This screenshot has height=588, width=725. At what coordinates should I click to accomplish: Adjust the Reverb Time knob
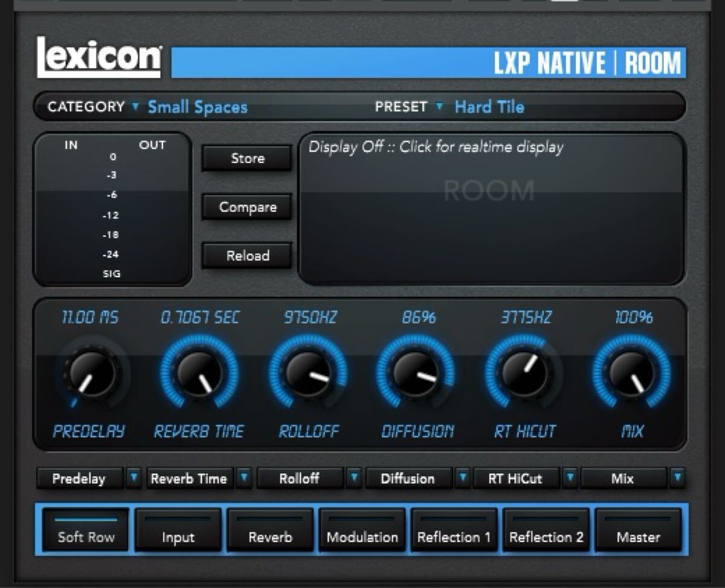click(x=199, y=374)
